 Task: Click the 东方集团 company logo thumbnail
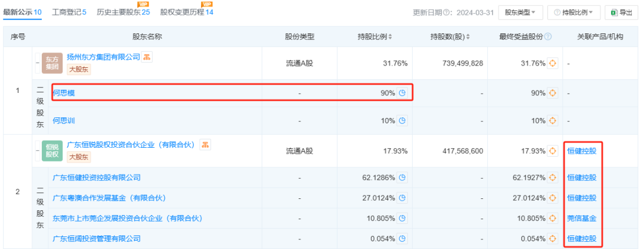point(52,63)
